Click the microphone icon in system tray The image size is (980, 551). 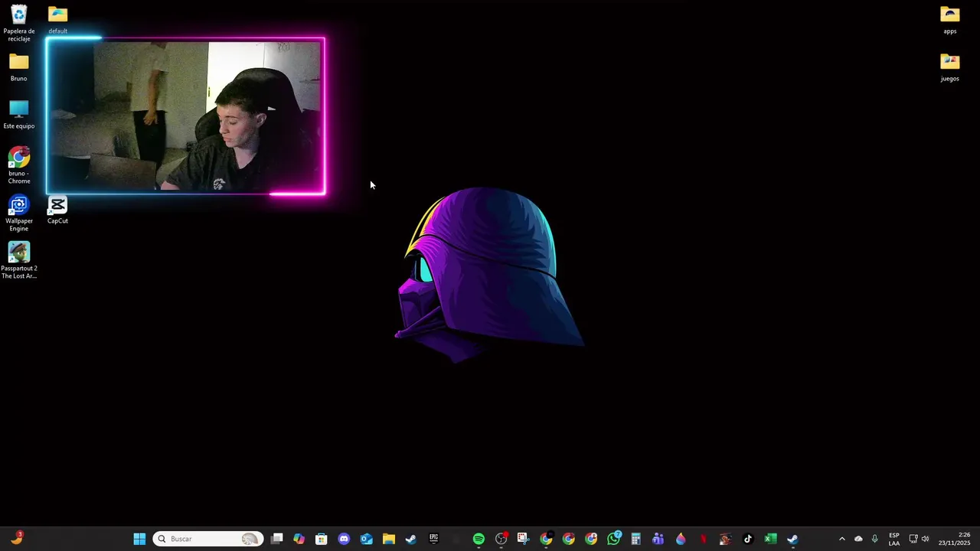pos(874,539)
